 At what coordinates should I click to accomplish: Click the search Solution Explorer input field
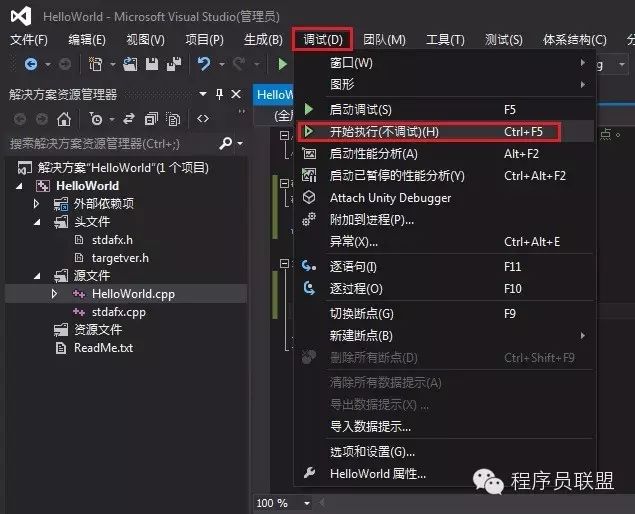tap(111, 143)
